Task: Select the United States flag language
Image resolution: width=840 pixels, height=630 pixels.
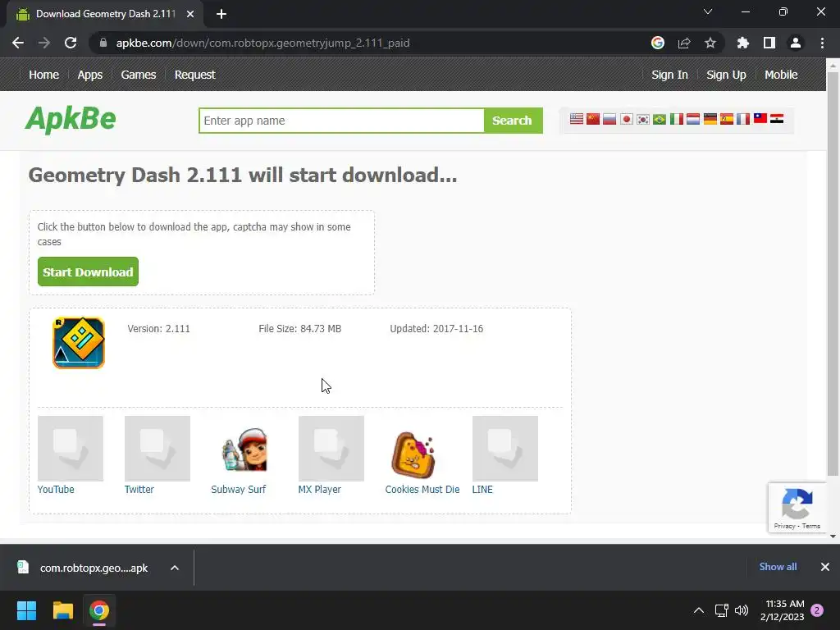Action: point(577,119)
